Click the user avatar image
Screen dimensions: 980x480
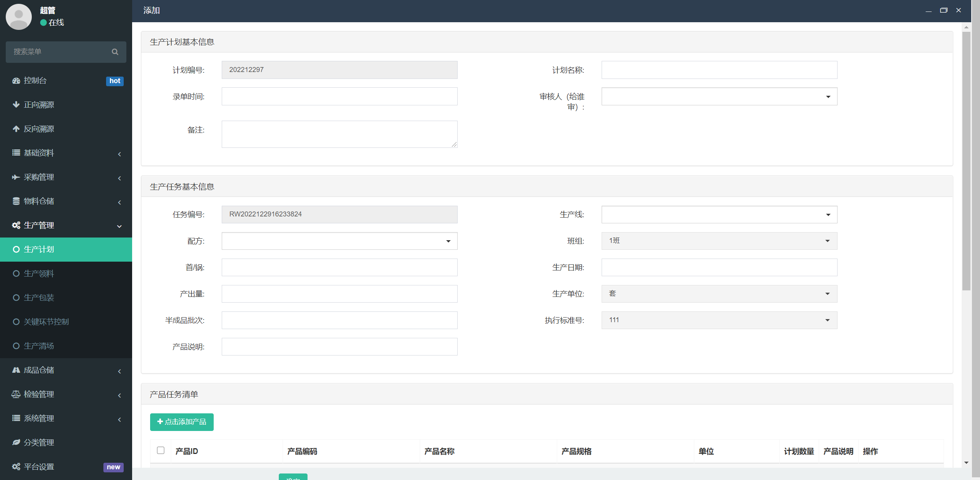pos(19,16)
